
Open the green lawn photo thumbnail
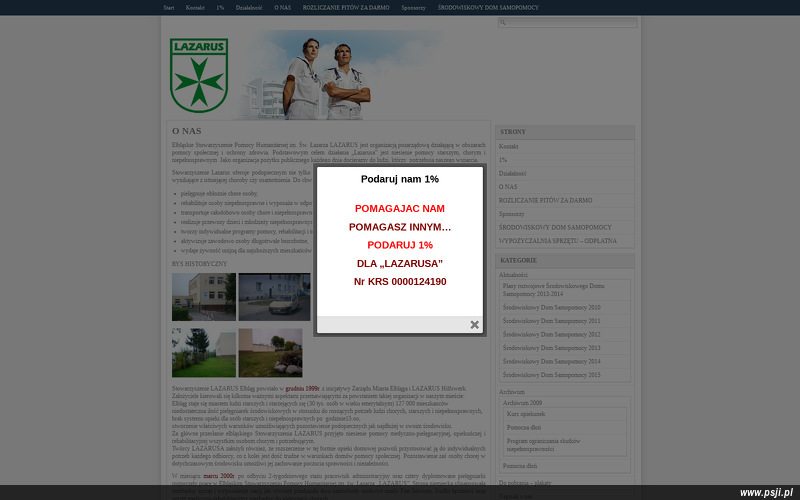click(x=204, y=353)
